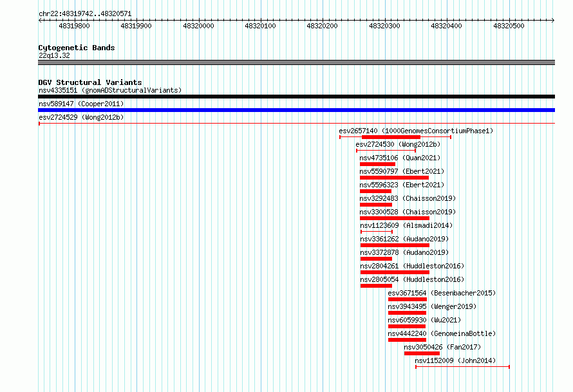The width and height of the screenshot is (573, 392).
Task: Open the nsv2805054 Huddleston2016 variant
Action: coord(412,279)
